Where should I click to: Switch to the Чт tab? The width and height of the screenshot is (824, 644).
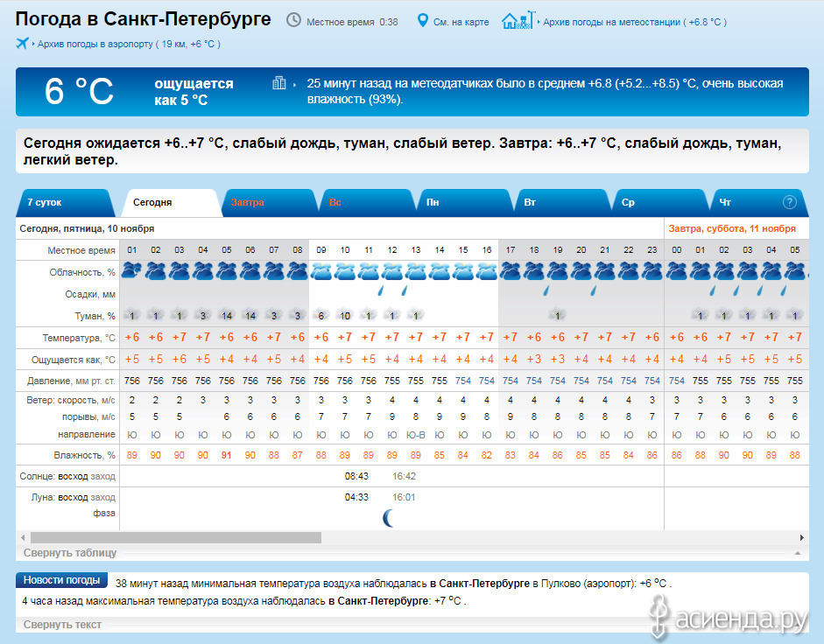[x=759, y=203]
